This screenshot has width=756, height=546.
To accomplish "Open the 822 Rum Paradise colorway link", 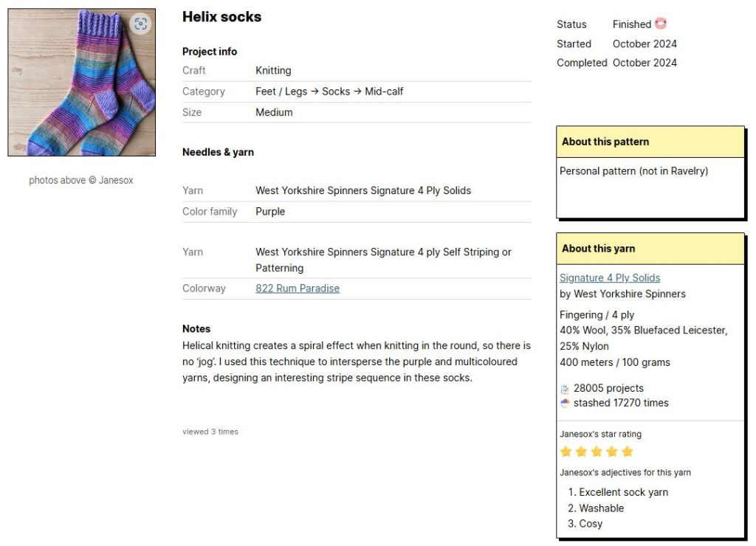I will click(298, 288).
